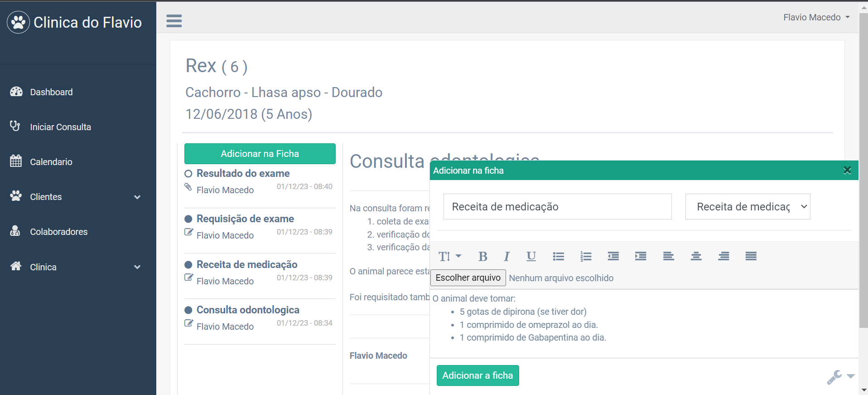This screenshot has height=395, width=868.
Task: Select the Resultado do exame radio circle
Action: click(x=188, y=174)
